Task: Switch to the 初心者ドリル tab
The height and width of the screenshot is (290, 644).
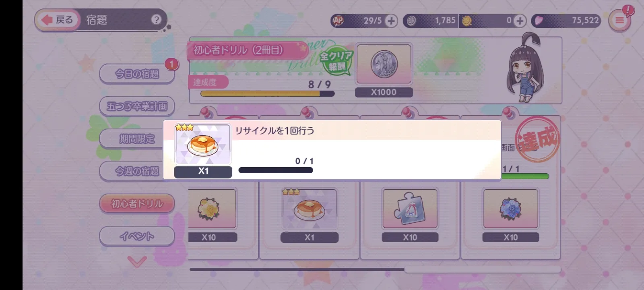Action: pyautogui.click(x=137, y=203)
